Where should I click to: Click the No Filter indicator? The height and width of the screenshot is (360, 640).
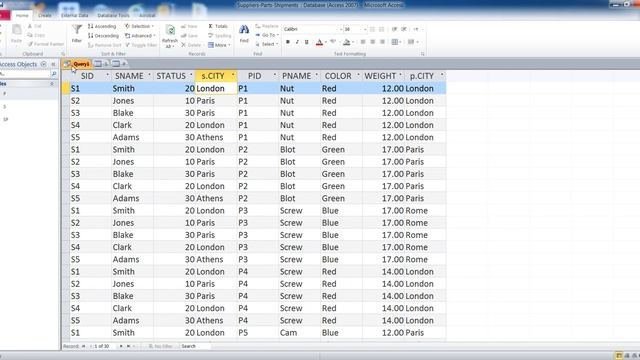(160, 346)
